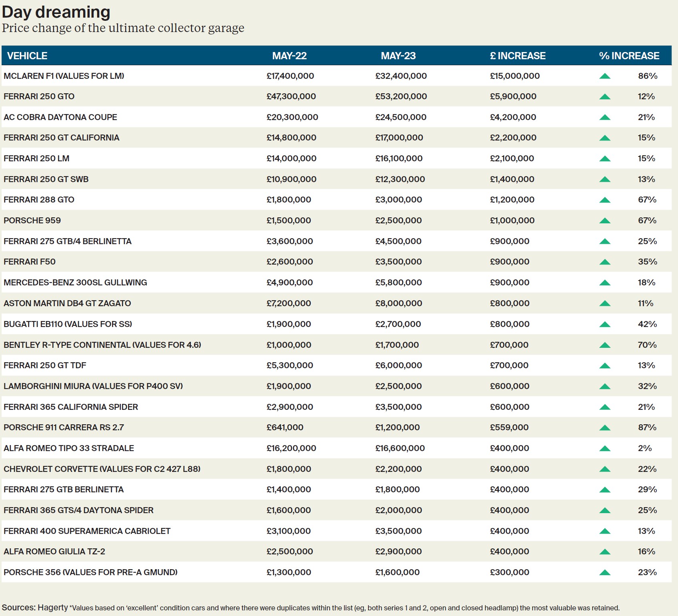The width and height of the screenshot is (678, 616).
Task: Click the MAY-23 column header
Action: click(398, 56)
